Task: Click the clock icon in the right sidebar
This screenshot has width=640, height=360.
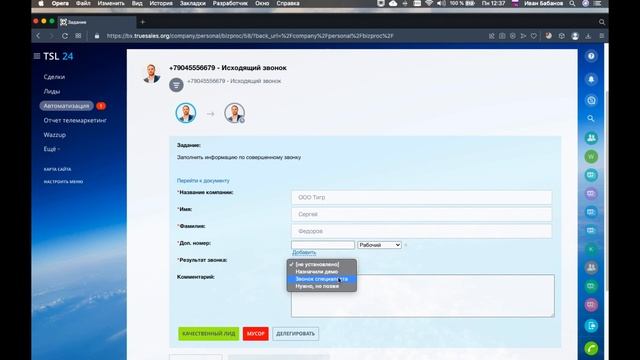Action: pos(591,100)
